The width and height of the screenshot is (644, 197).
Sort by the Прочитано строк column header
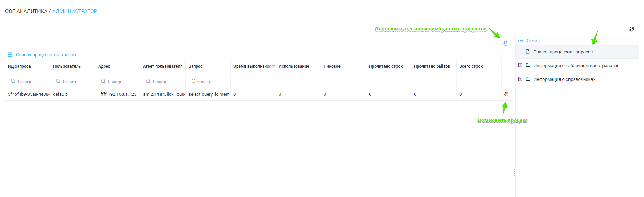386,66
